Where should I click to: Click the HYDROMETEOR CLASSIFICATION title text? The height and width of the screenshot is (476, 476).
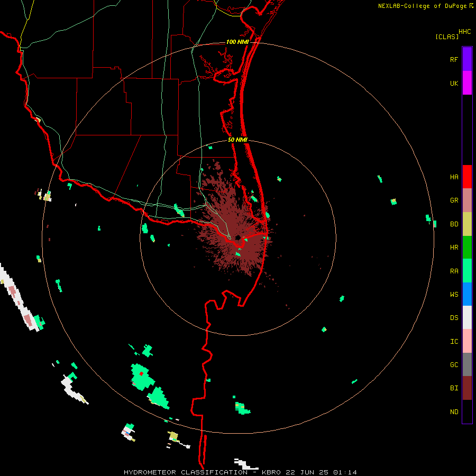tap(186, 472)
